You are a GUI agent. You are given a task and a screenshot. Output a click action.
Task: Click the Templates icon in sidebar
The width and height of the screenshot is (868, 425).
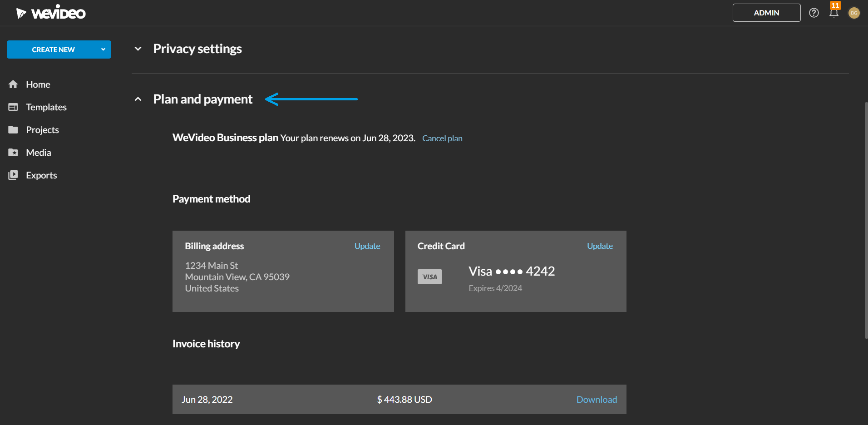(x=13, y=107)
